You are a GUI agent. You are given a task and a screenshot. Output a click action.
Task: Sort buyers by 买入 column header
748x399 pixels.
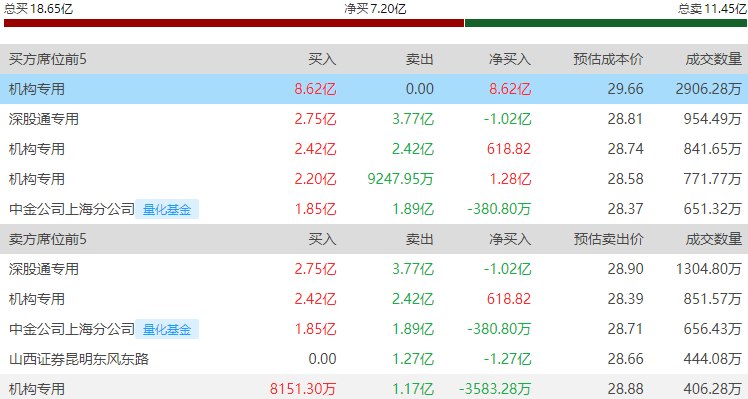pyautogui.click(x=322, y=59)
